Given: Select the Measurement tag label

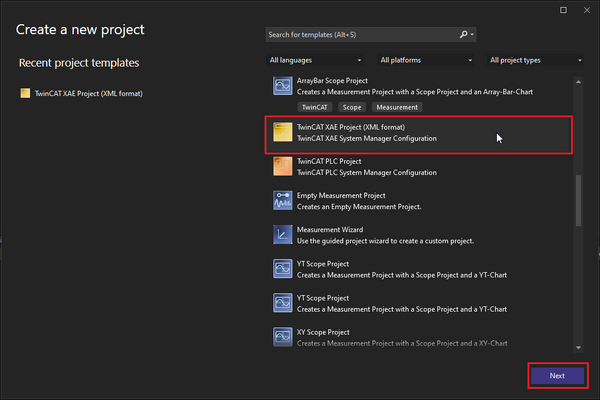Looking at the screenshot, I should 396,106.
